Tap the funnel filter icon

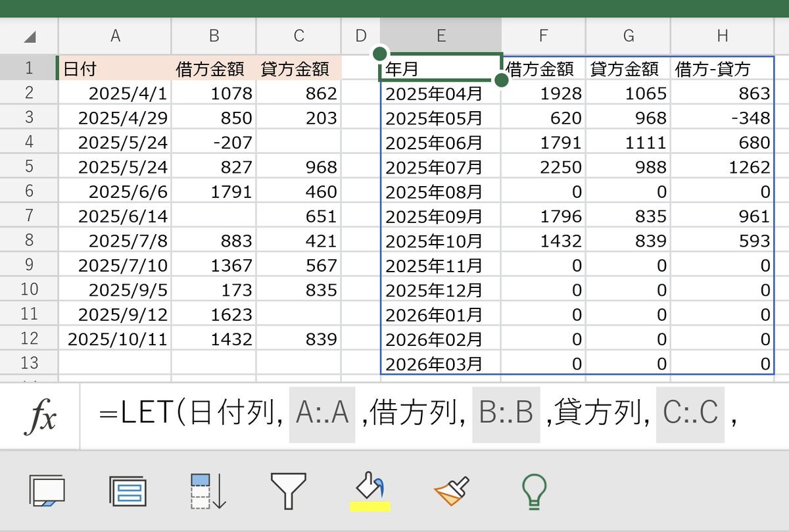tap(288, 491)
